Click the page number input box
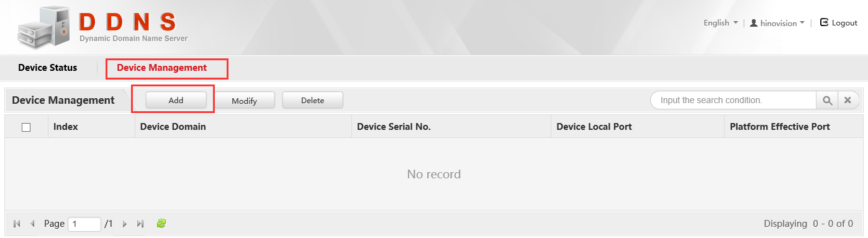This screenshot has height=238, width=868. pos(84,224)
